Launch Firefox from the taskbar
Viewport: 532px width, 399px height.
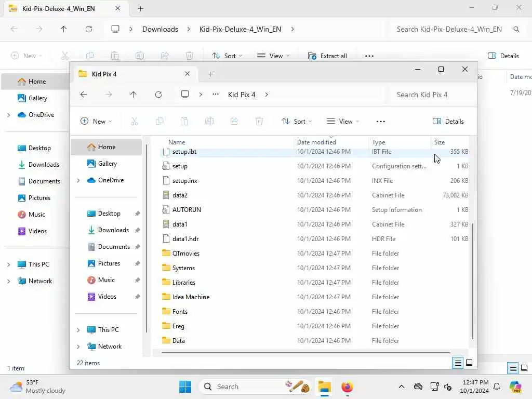click(x=347, y=387)
